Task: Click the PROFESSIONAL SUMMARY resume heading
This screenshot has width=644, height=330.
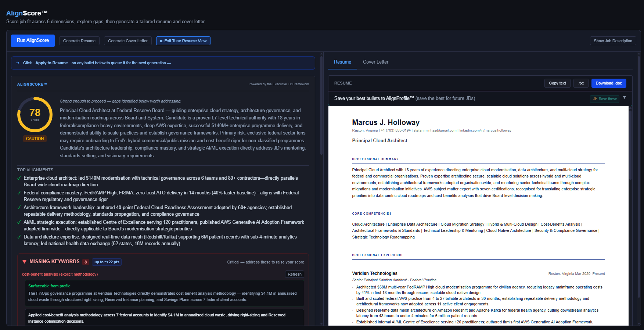Action: pyautogui.click(x=375, y=159)
